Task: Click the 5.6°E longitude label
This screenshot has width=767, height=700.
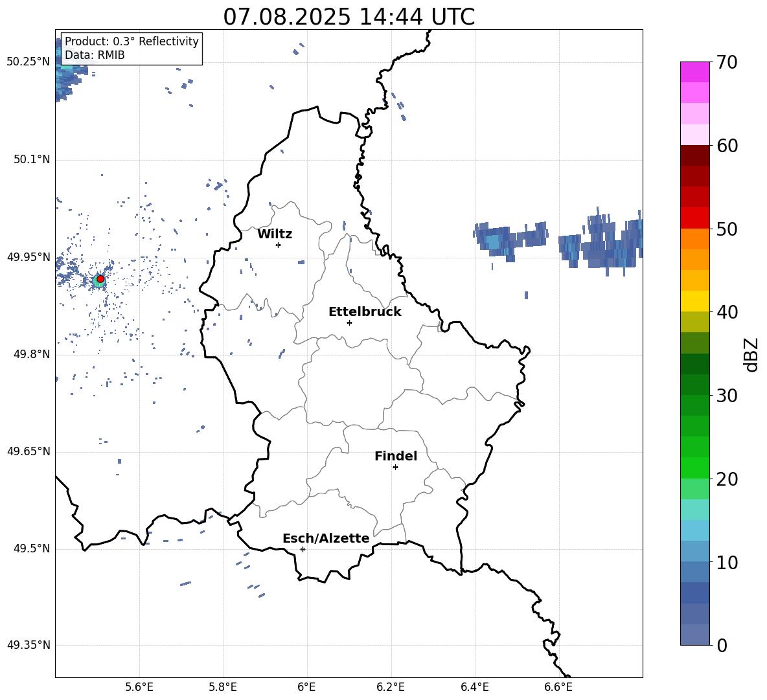Action: [x=139, y=687]
